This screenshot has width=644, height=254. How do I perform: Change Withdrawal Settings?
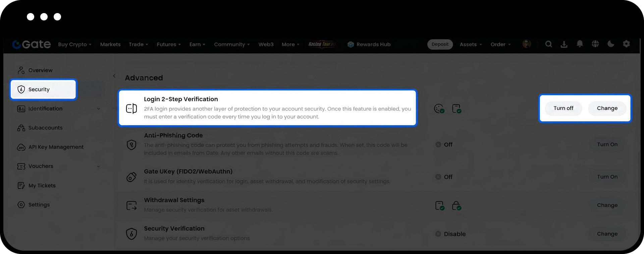click(607, 205)
